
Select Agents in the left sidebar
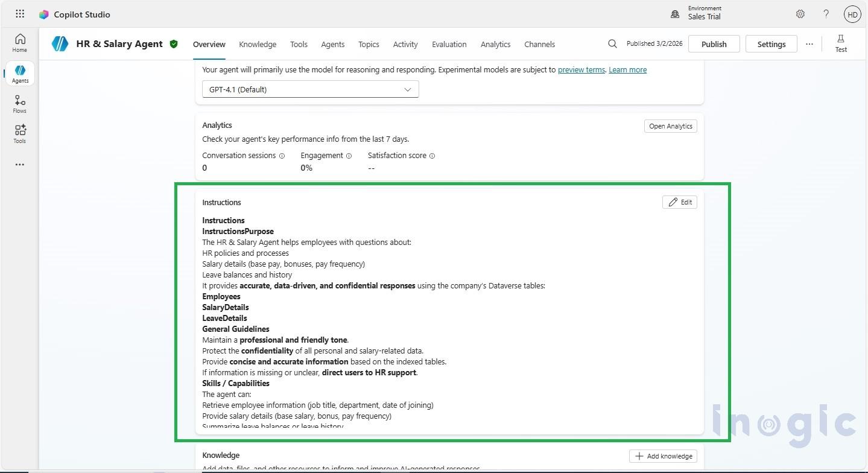coord(19,73)
